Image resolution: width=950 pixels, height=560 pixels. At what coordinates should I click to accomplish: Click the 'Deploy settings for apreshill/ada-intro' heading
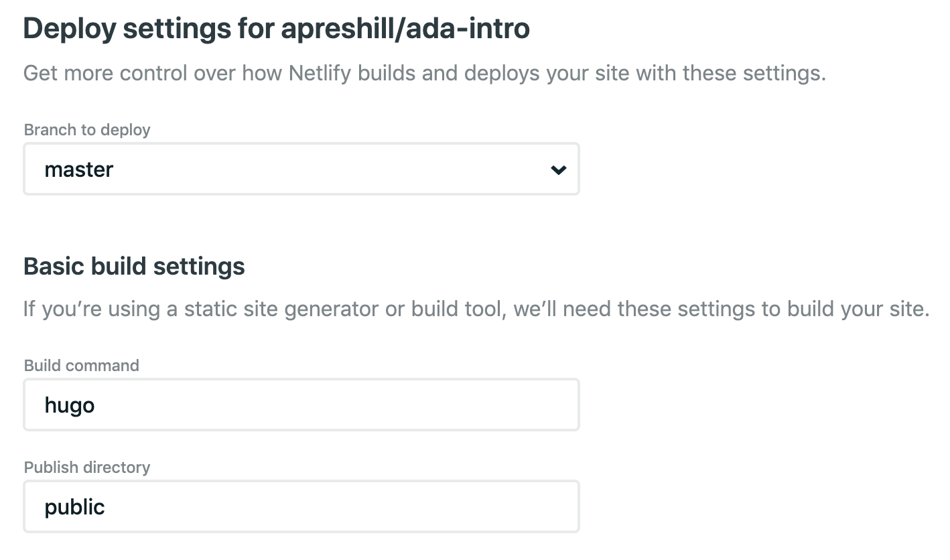(277, 28)
